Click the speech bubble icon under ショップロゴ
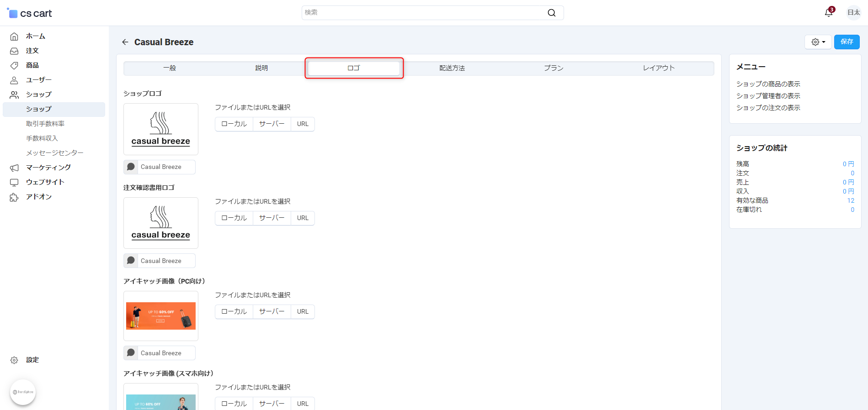The width and height of the screenshot is (868, 410). click(131, 167)
